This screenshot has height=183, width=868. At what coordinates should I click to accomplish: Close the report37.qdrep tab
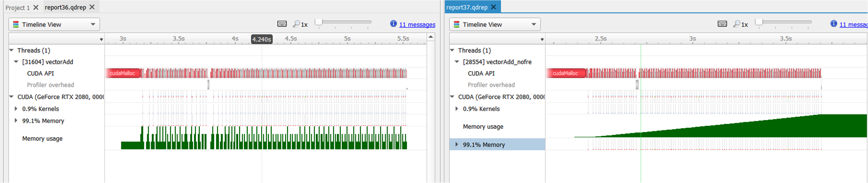coord(494,7)
